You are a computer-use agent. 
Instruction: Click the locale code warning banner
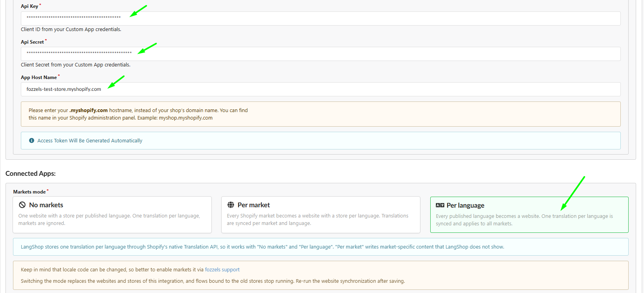point(321,275)
